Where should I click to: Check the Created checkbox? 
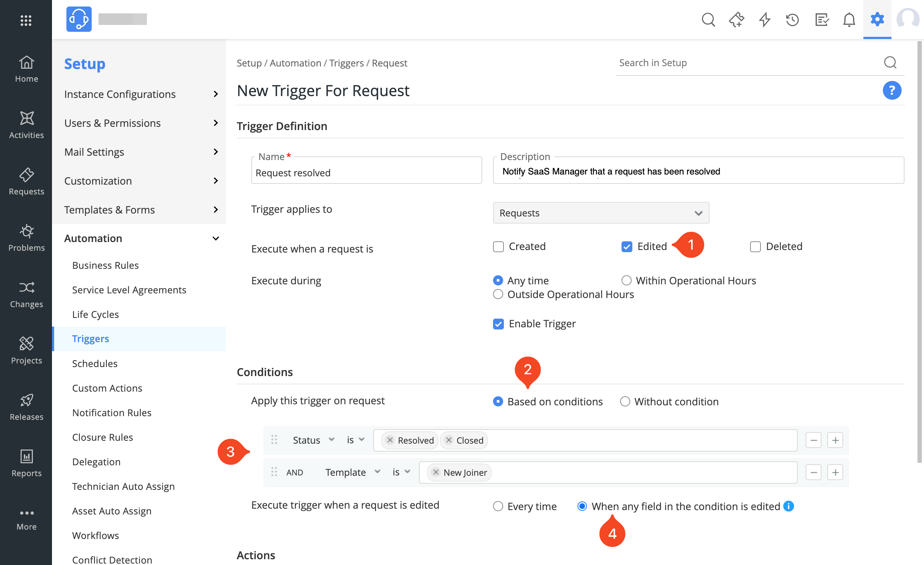[x=498, y=247]
